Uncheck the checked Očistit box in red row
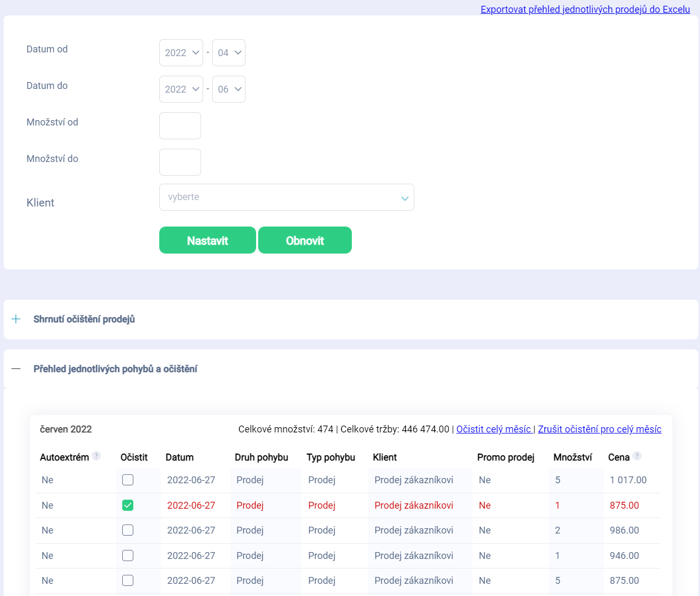Image resolution: width=700 pixels, height=596 pixels. 128,505
